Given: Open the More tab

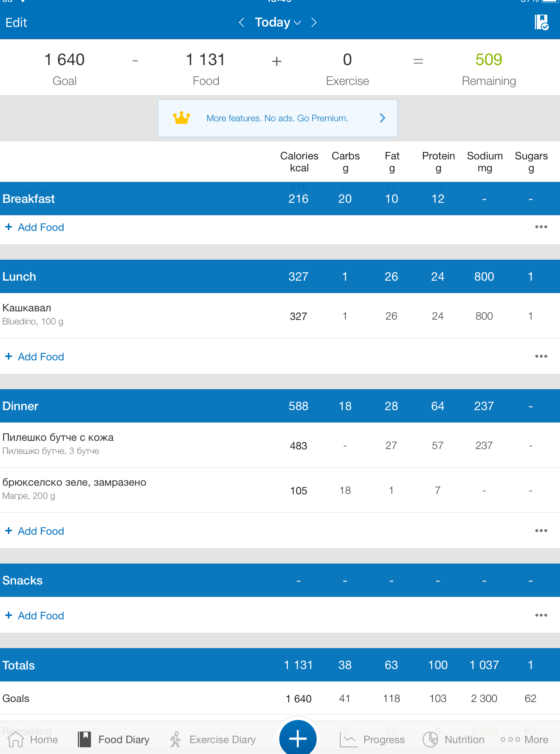Looking at the screenshot, I should click(x=524, y=739).
